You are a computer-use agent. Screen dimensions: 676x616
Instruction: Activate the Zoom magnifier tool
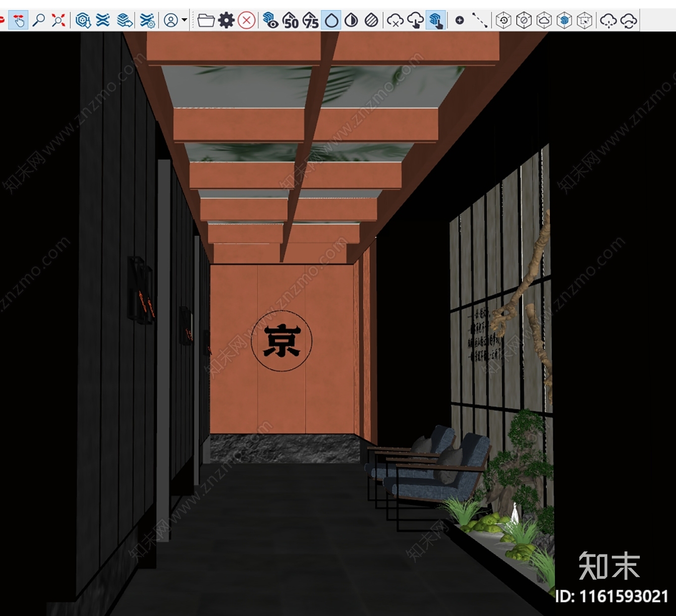(x=38, y=20)
